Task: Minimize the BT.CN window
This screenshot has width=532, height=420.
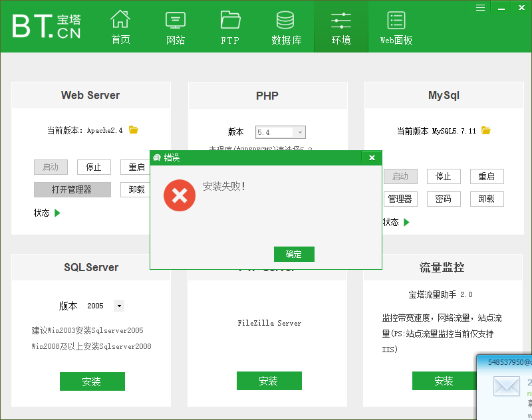Action: (x=501, y=7)
